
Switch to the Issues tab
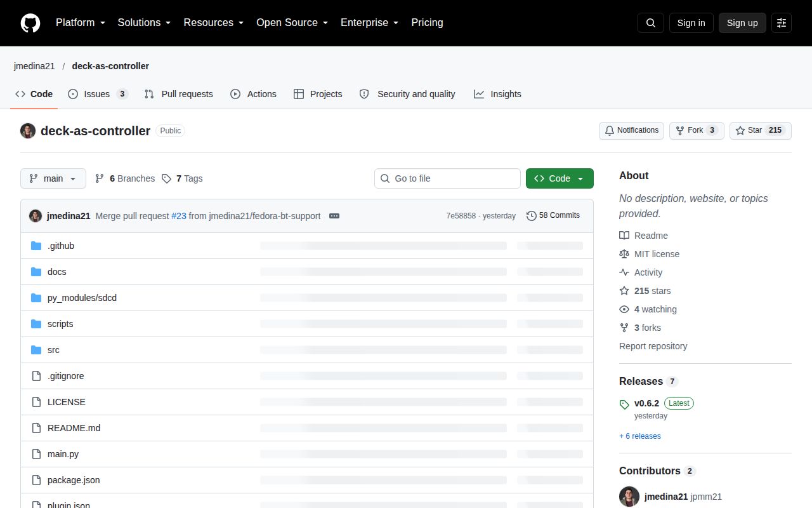pyautogui.click(x=98, y=94)
